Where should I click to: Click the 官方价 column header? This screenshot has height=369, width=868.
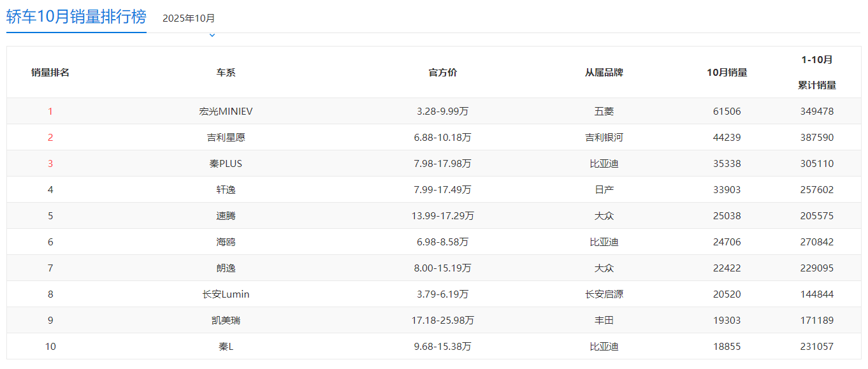tap(442, 73)
